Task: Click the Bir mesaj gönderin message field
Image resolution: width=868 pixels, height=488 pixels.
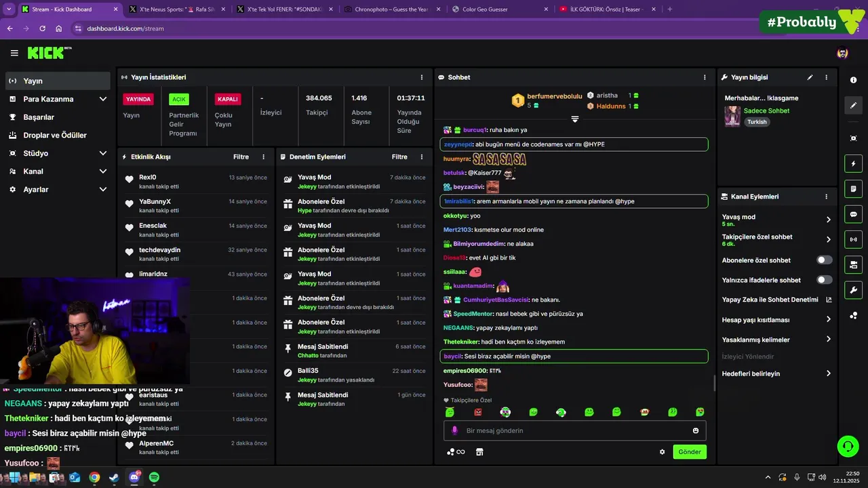Action: (x=574, y=430)
